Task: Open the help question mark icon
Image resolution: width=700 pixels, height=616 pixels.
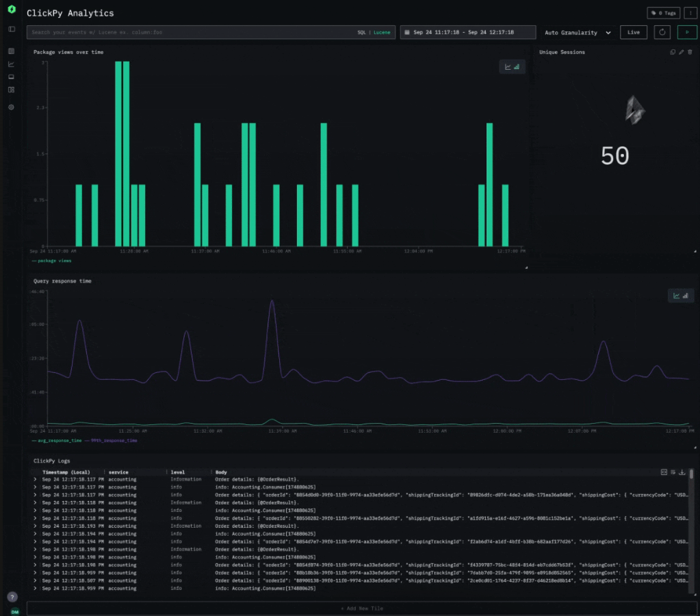Action: tap(12, 597)
